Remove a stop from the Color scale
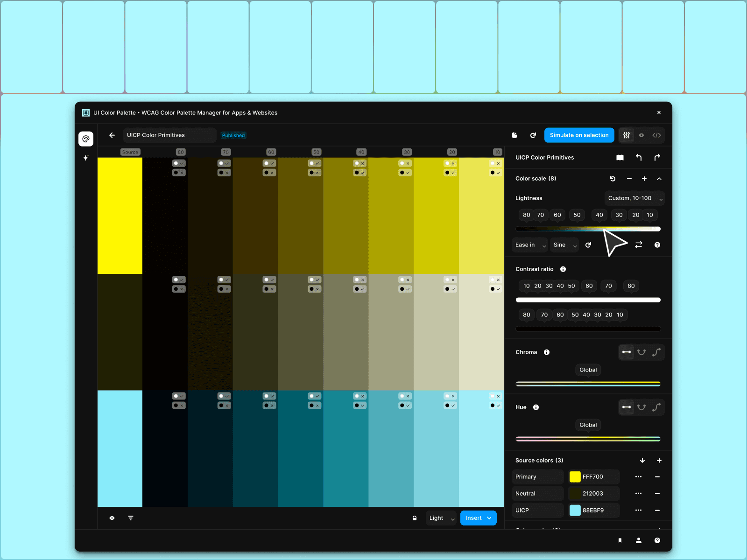This screenshot has height=560, width=747. tap(629, 179)
